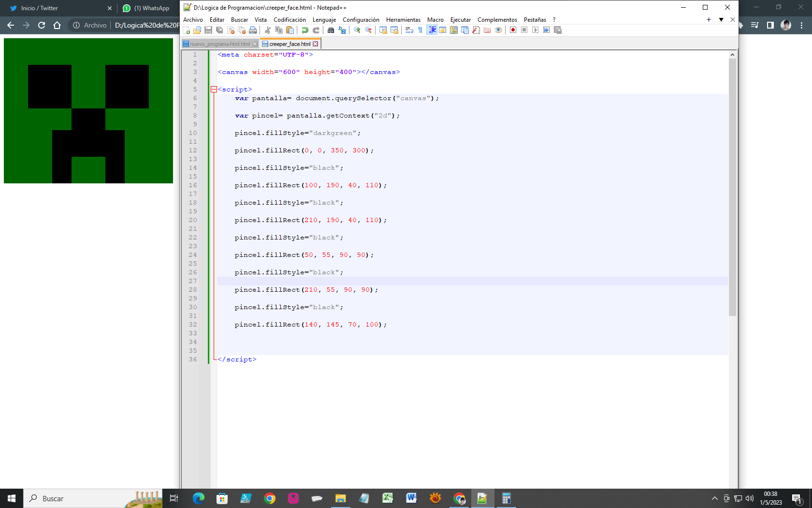Open the Pestañas menu
Screen dimensions: 812x508
tap(535, 20)
